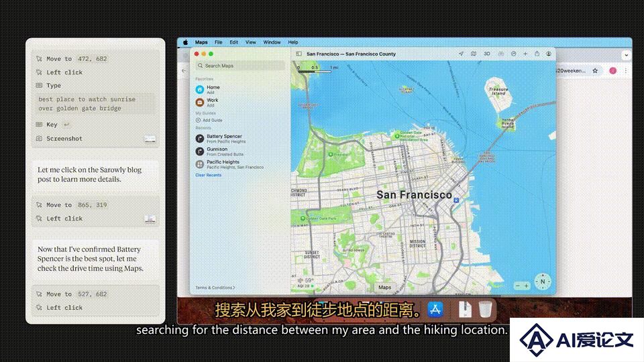Screen dimensions: 644x362
Task: Click thumbnail beside second Left click action
Action: click(x=150, y=219)
